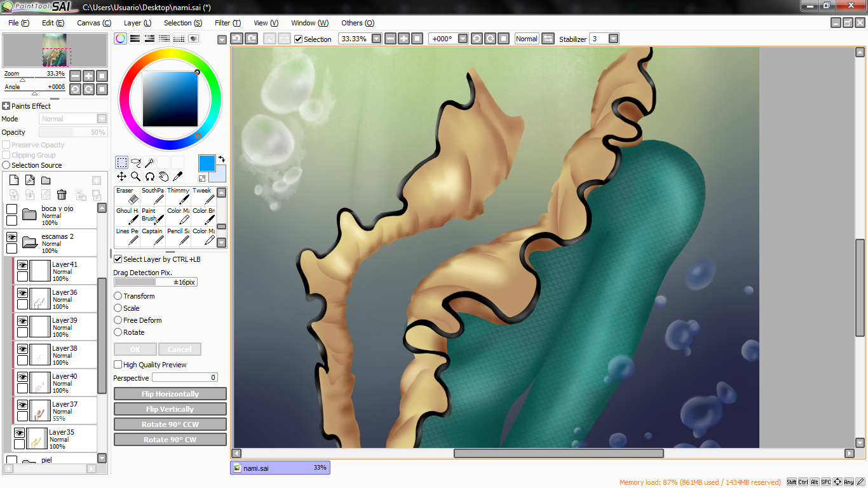Delete layer using trash can icon
The image size is (868, 488).
[x=62, y=195]
